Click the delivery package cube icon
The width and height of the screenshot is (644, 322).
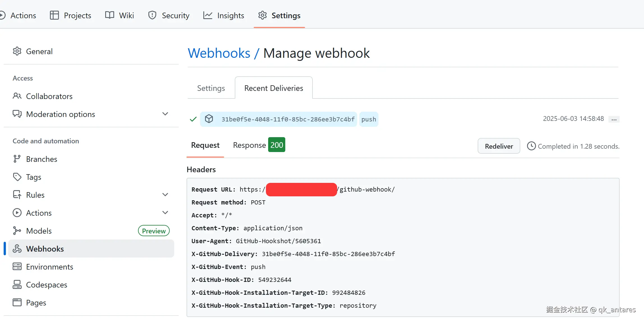point(209,119)
